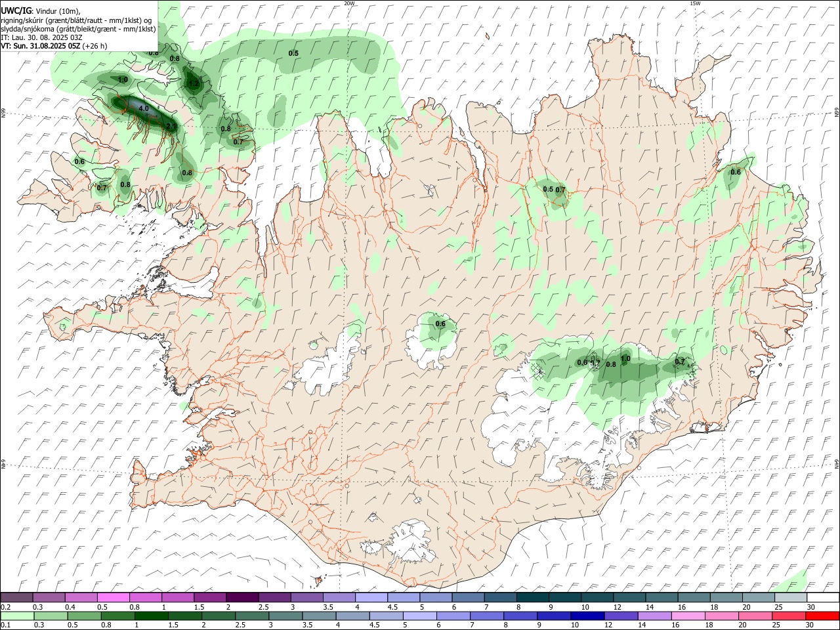The height and width of the screenshot is (630, 840).
Task: Select the violet swatch at 12 in lower row
Action: pyautogui.click(x=621, y=616)
